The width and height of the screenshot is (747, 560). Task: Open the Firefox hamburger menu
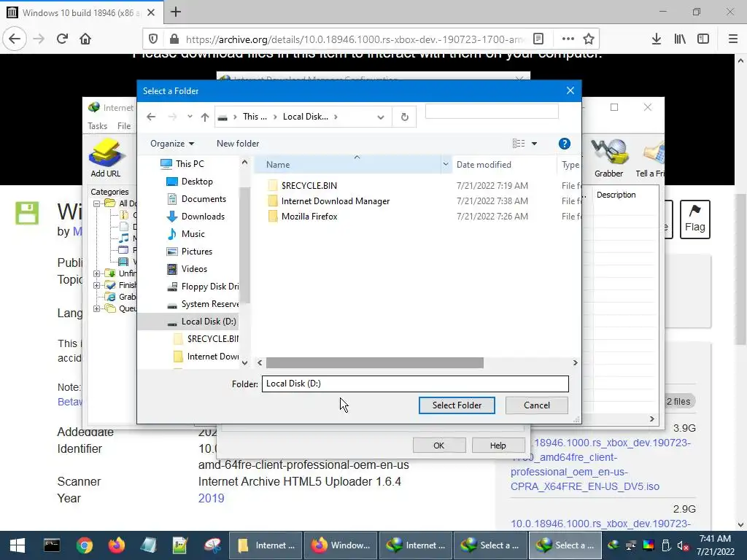tap(733, 39)
